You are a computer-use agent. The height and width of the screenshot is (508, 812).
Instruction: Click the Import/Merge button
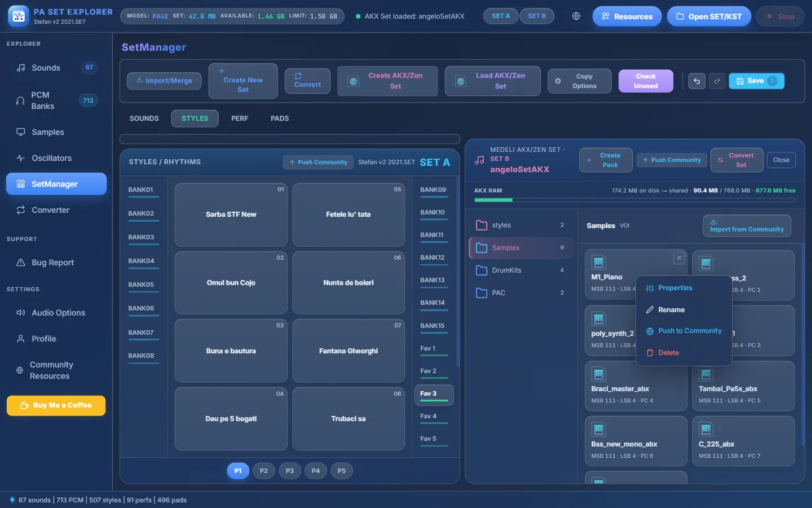point(164,81)
